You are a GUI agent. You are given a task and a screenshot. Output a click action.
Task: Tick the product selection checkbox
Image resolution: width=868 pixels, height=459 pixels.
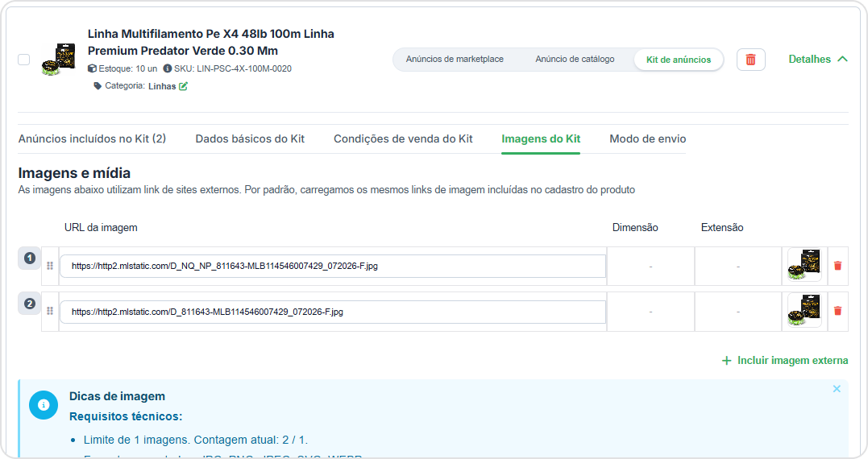pos(24,59)
